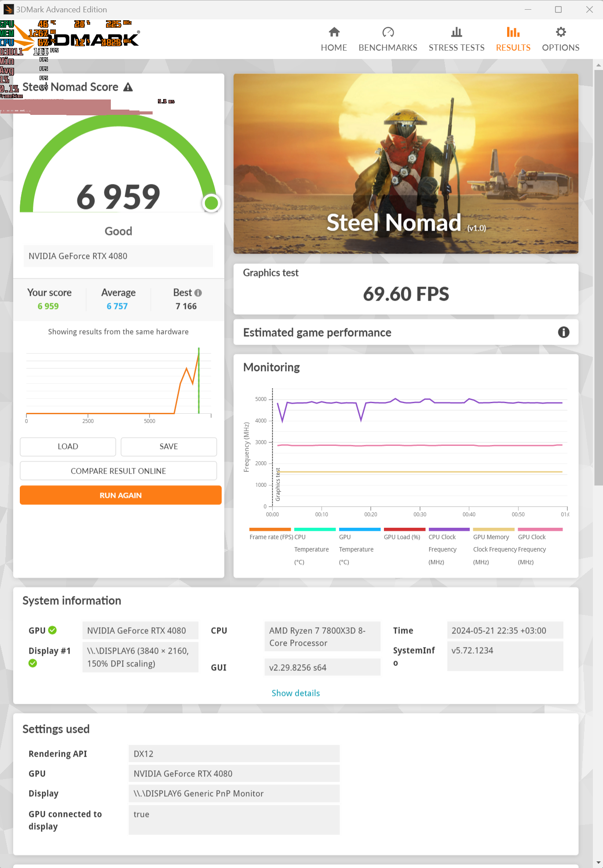603x868 pixels.
Task: Click the green check mark under Display #1
Action: (x=33, y=663)
